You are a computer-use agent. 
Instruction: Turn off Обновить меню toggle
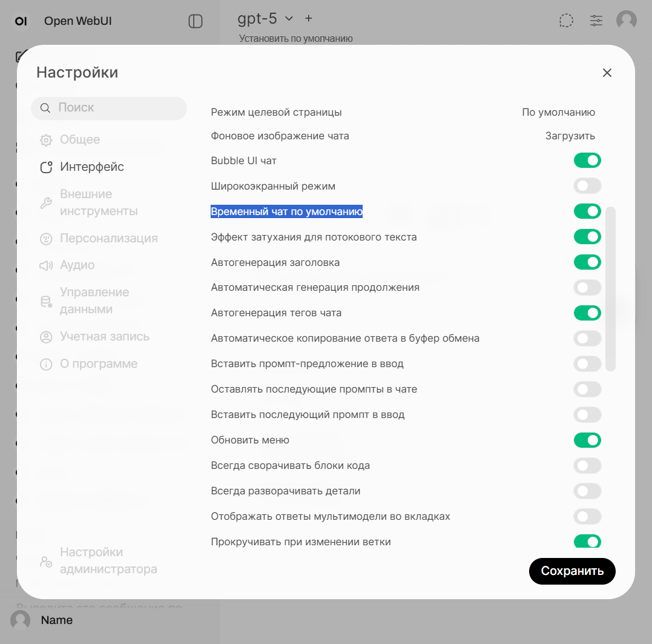pos(587,440)
